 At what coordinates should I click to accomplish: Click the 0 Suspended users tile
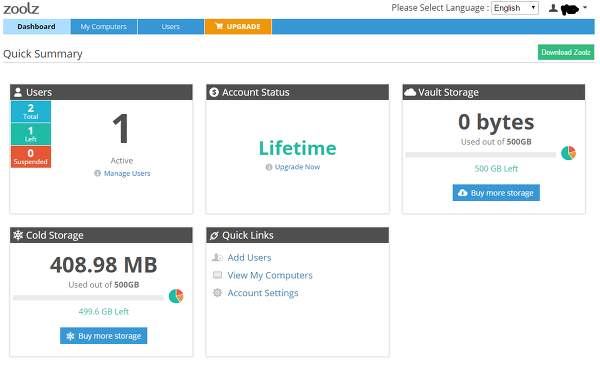[x=31, y=157]
